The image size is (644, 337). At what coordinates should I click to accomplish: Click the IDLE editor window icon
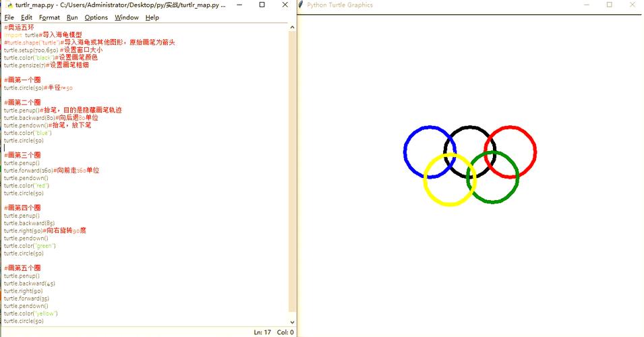coord(9,5)
